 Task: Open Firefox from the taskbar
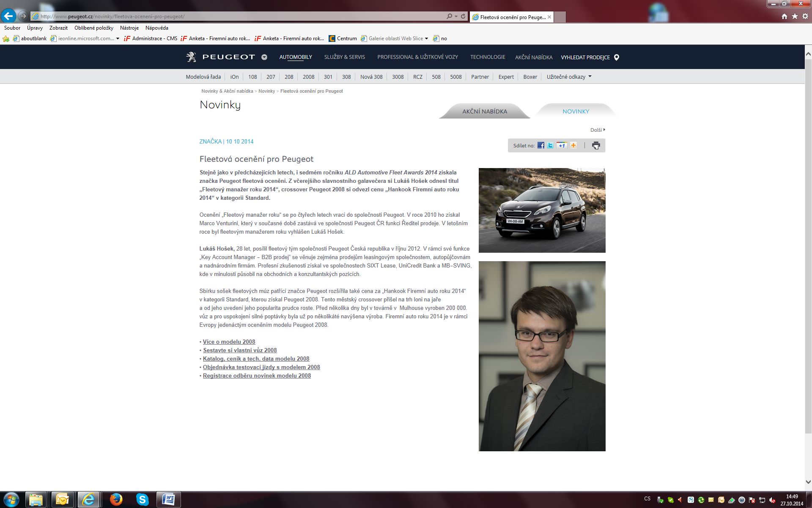[x=116, y=500]
